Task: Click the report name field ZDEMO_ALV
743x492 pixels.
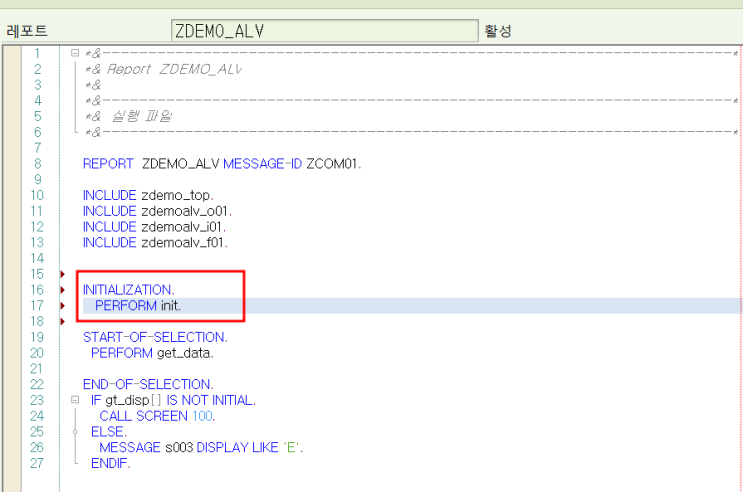Action: [325, 31]
